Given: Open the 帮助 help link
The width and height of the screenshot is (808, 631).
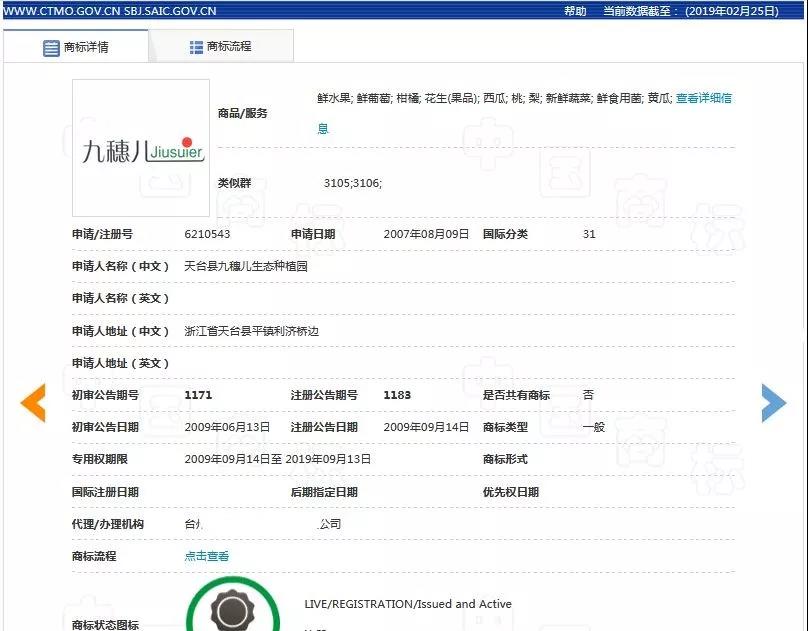Looking at the screenshot, I should click(575, 11).
